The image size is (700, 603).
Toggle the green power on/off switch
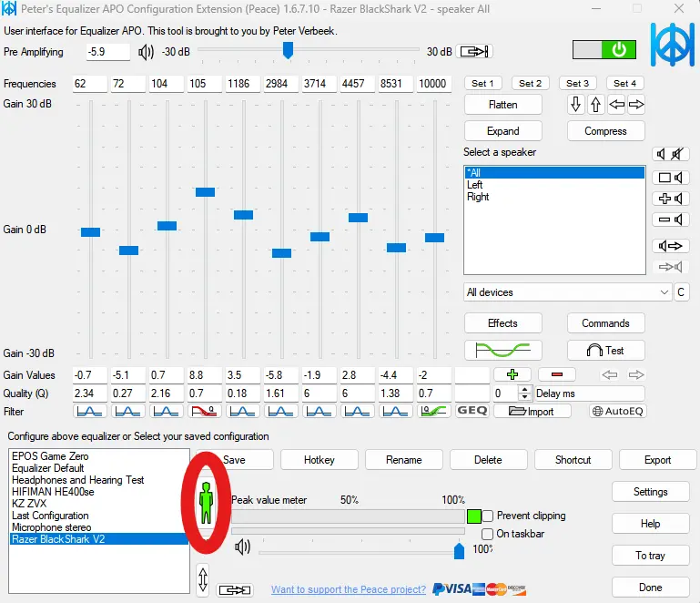[604, 50]
